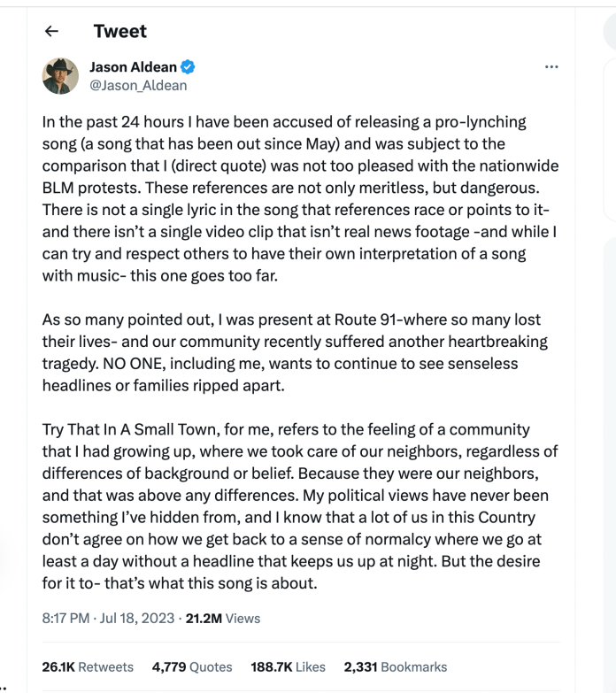The image size is (616, 693).
Task: Click the Jason Aldean display name
Action: 134,67
